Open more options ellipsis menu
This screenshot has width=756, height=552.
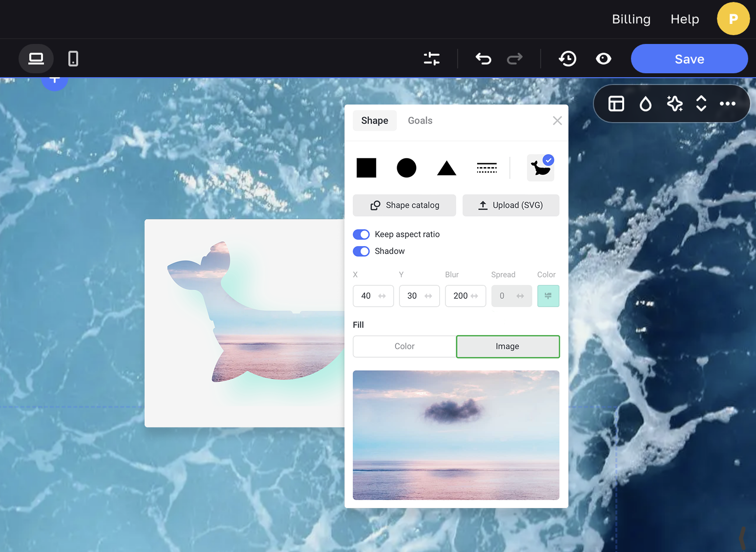pos(727,104)
